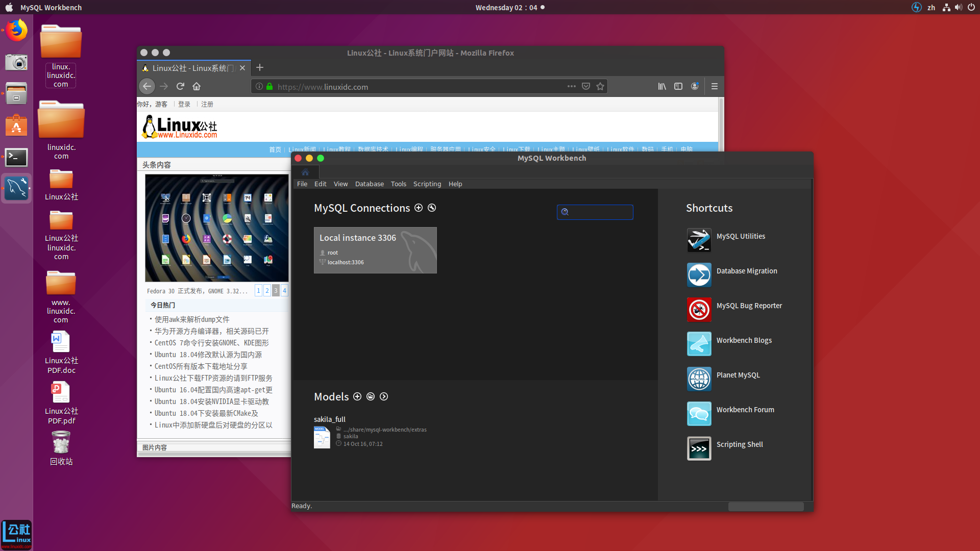Open Planet MySQL from Shortcuts
The width and height of the screenshot is (980, 551).
tap(738, 375)
